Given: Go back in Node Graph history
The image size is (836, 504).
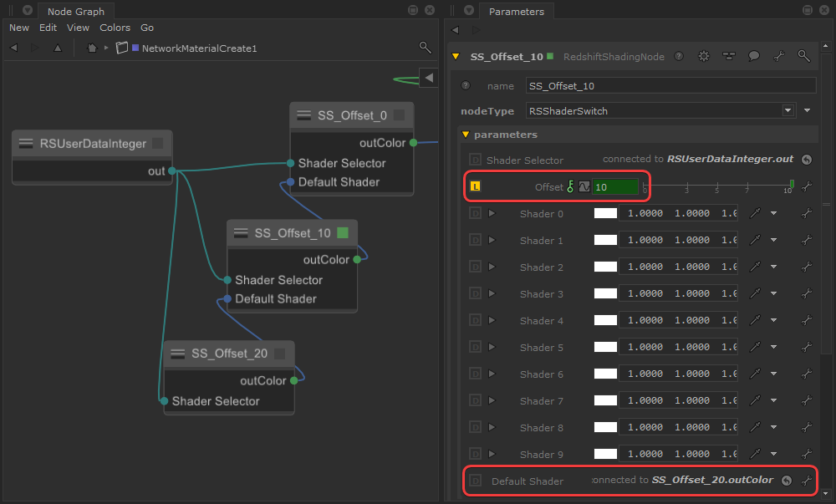Looking at the screenshot, I should pyautogui.click(x=14, y=48).
